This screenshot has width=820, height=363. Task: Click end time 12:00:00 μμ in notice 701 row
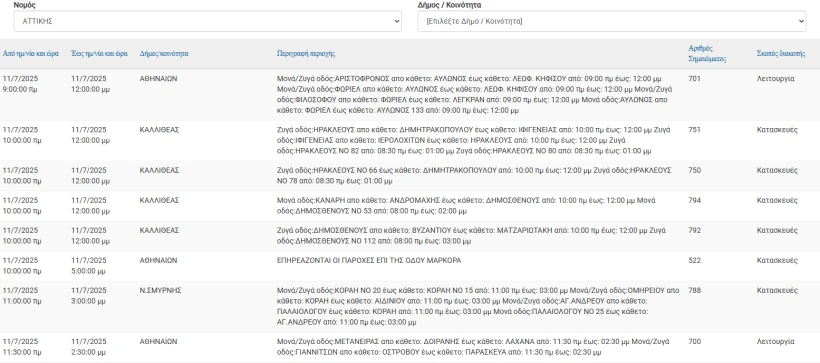[90, 90]
